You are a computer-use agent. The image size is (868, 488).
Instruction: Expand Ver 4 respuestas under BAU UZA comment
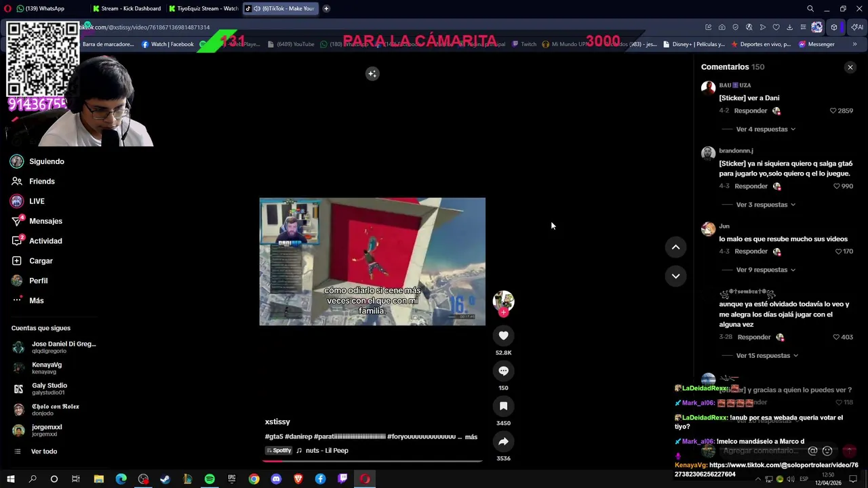pyautogui.click(x=765, y=129)
